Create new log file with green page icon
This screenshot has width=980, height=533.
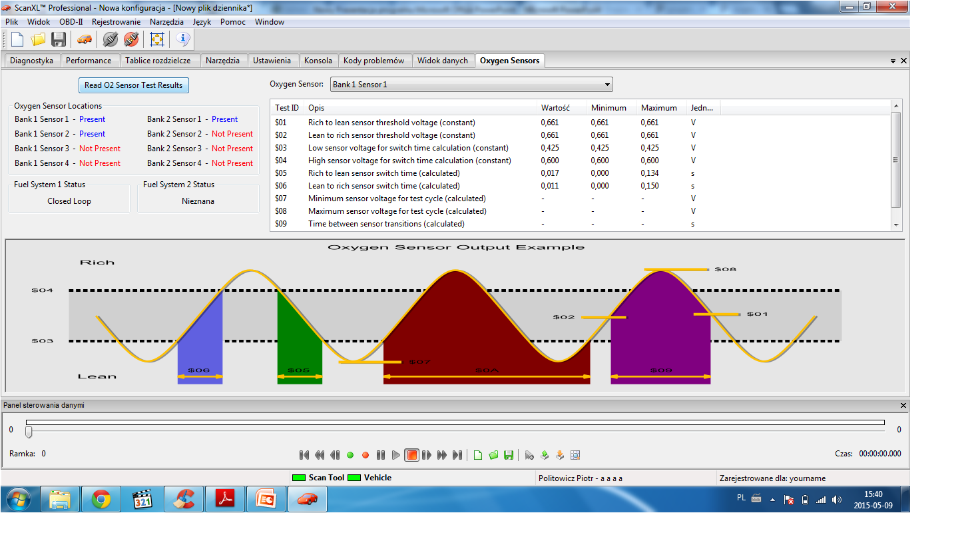pos(478,455)
